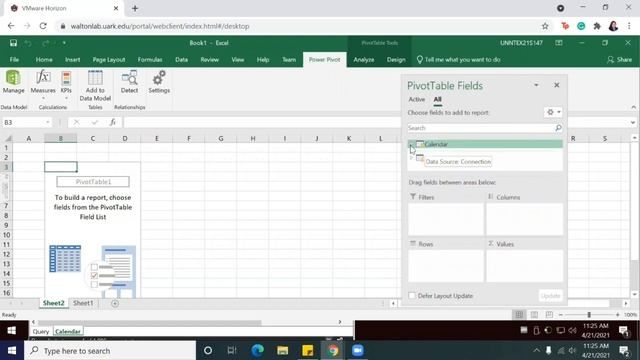
Task: Open the KPIs tool
Action: [66, 82]
